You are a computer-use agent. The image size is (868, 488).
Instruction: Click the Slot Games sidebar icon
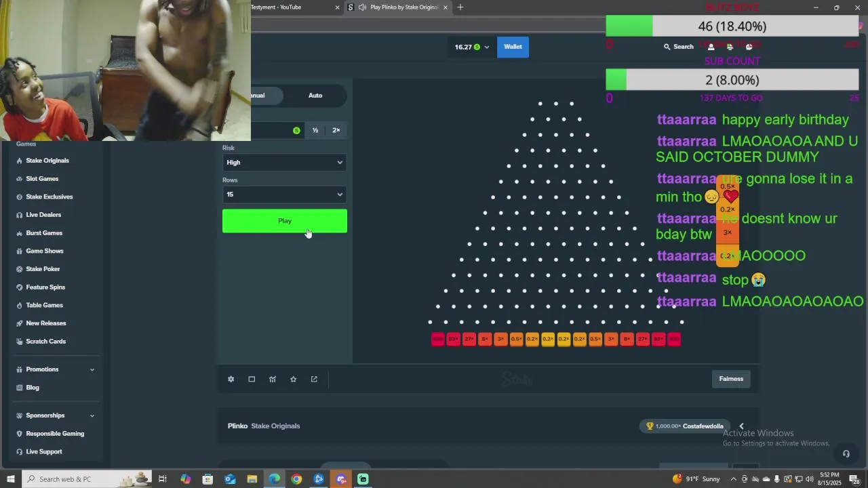click(20, 179)
